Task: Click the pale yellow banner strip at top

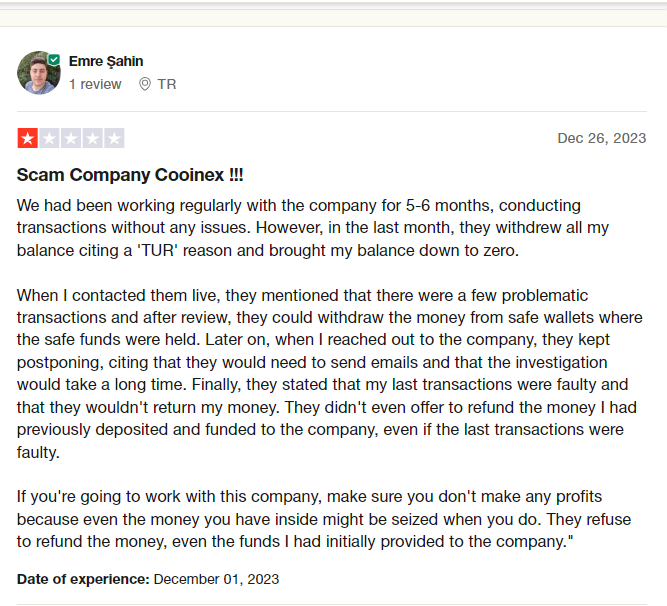Action: 334,17
